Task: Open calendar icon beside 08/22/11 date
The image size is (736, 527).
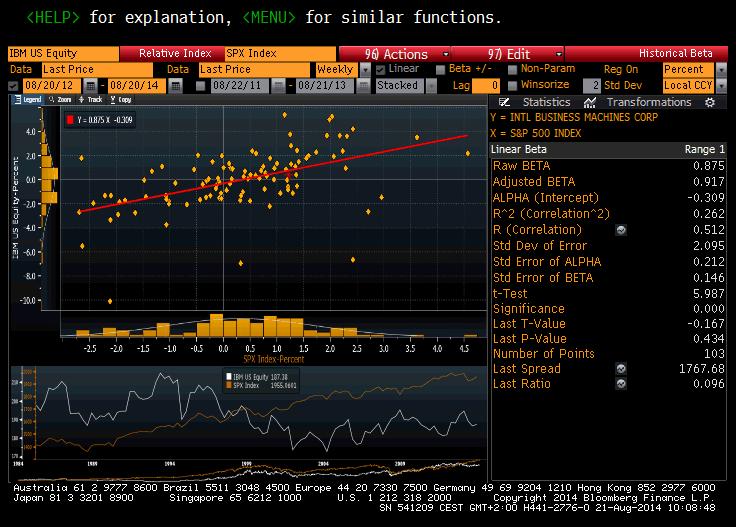Action: click(278, 86)
